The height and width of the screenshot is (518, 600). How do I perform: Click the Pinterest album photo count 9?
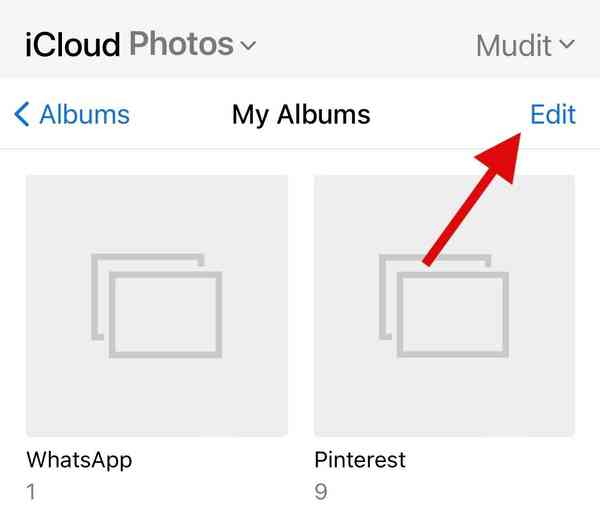(320, 490)
